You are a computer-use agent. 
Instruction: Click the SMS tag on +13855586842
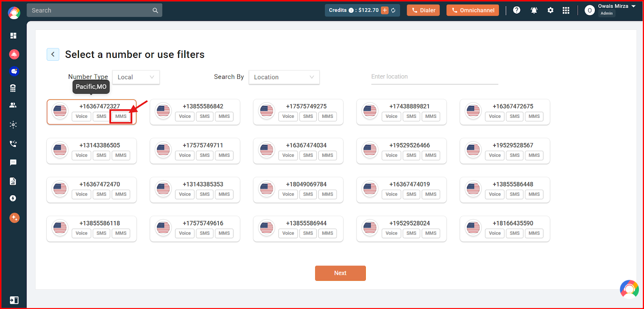(x=205, y=116)
